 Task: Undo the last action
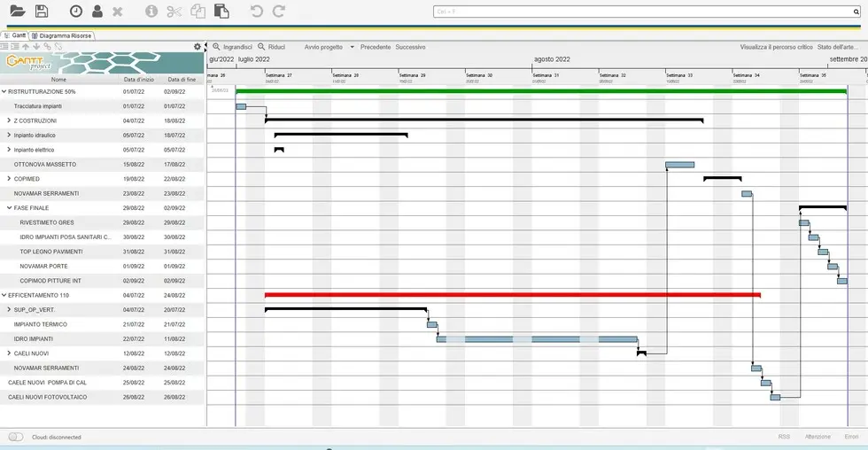tap(257, 12)
